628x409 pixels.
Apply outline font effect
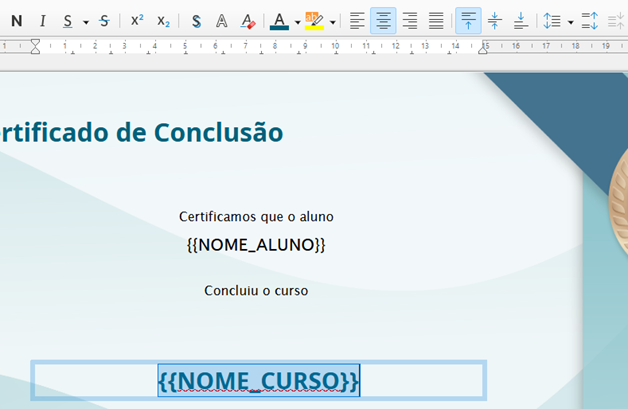(222, 21)
